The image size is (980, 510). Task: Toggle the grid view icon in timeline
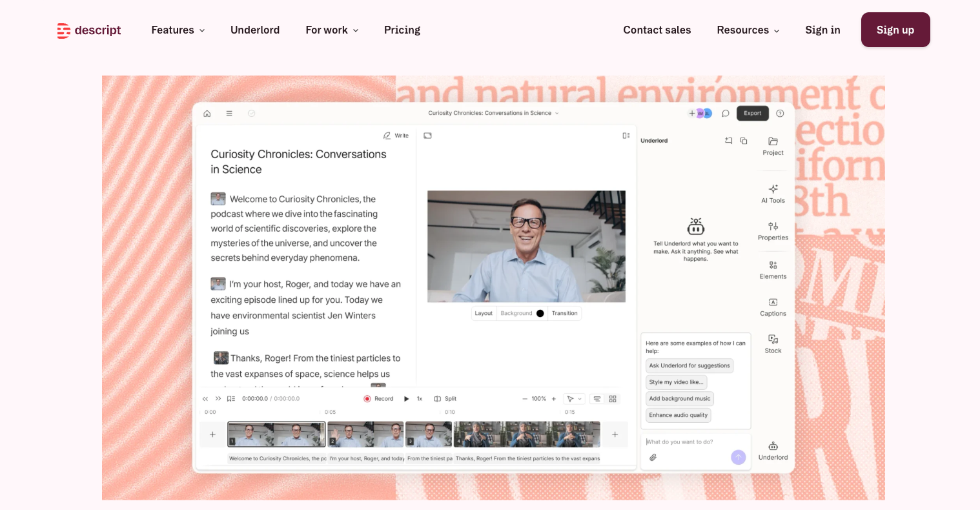(x=613, y=399)
